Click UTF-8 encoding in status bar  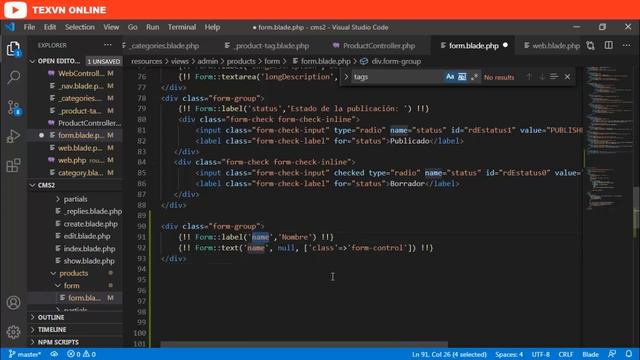point(540,354)
